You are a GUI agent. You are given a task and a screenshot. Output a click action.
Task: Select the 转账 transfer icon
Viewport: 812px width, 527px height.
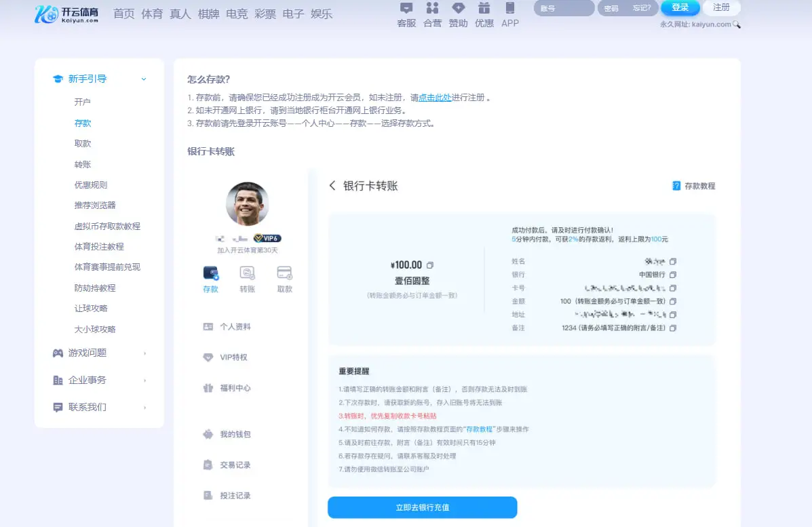pos(247,274)
